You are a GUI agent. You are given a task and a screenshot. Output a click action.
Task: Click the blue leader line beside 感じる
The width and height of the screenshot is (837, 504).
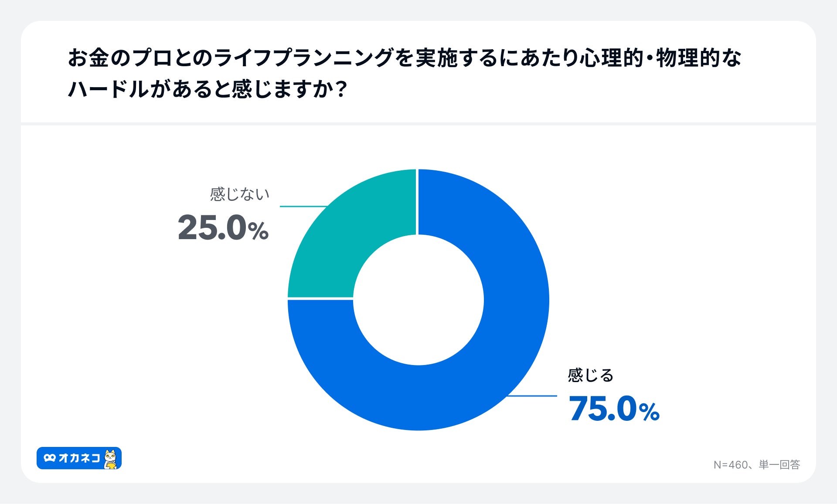pos(533,396)
